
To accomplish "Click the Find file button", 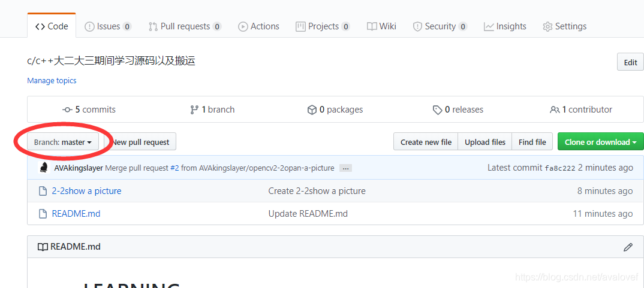I will (532, 142).
